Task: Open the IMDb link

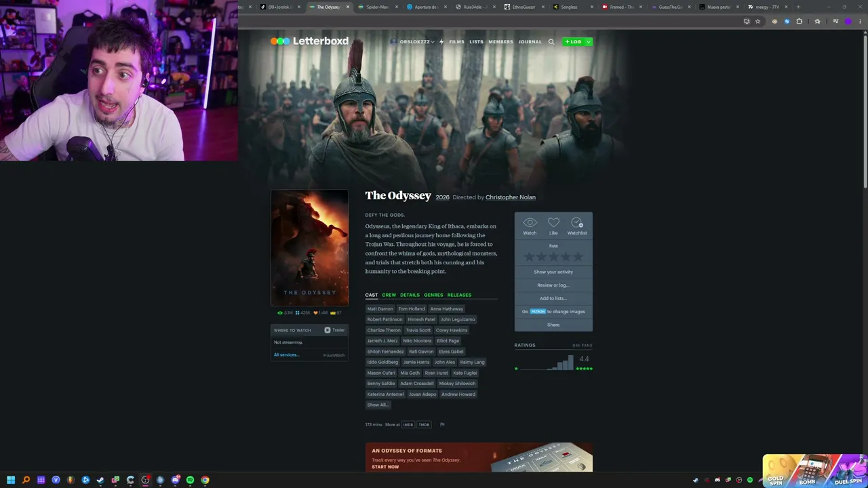Action: (x=408, y=425)
